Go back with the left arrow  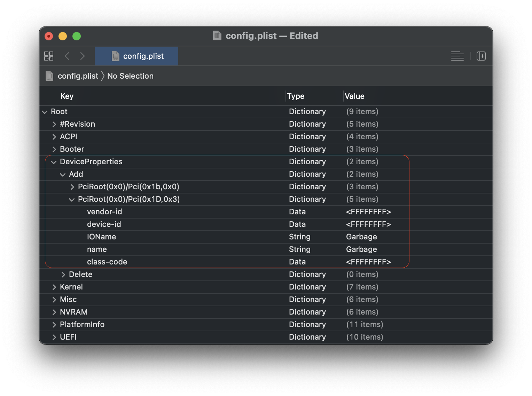pyautogui.click(x=67, y=56)
